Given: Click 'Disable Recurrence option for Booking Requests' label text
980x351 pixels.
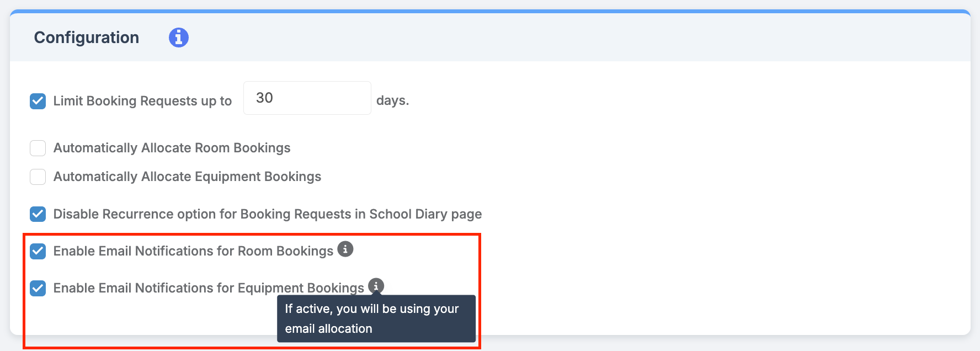Looking at the screenshot, I should [x=268, y=214].
